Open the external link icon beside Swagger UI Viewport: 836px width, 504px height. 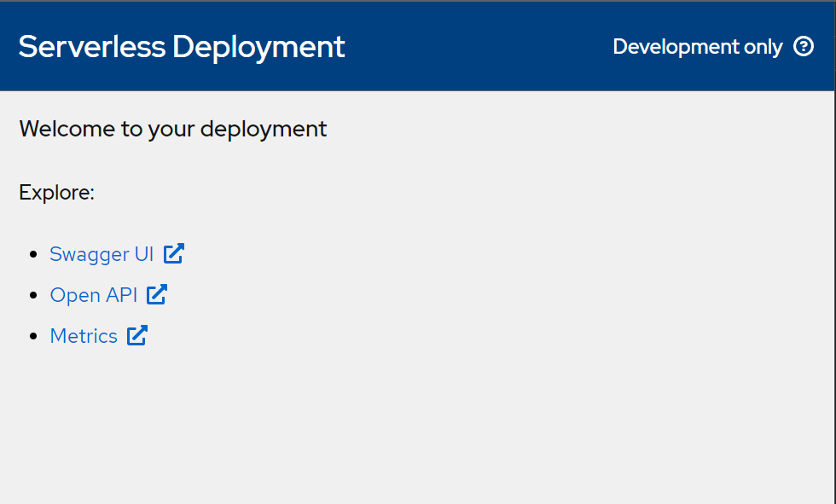[174, 252]
